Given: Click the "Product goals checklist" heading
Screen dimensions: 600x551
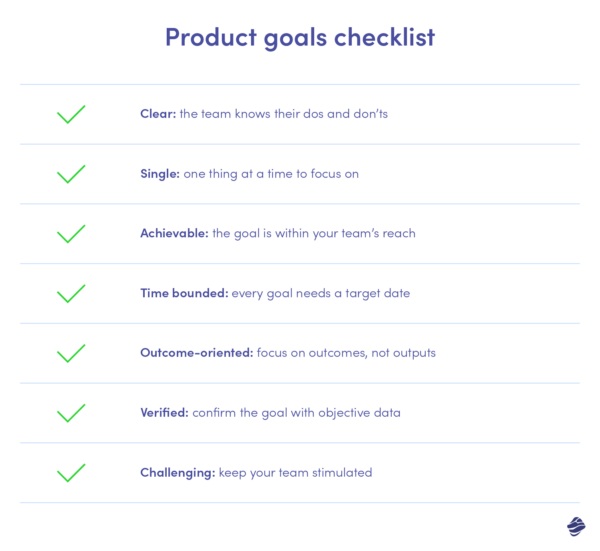Looking at the screenshot, I should click(x=300, y=38).
